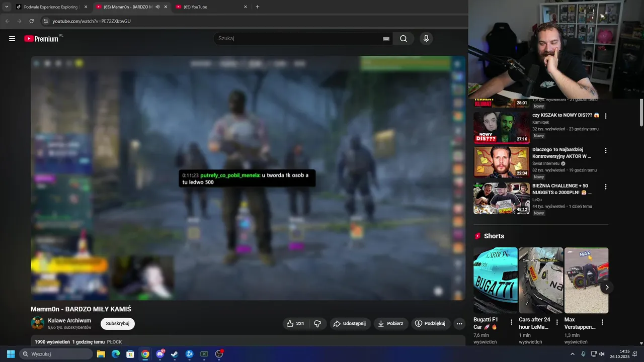Open the Max Verstappen short

[586, 280]
